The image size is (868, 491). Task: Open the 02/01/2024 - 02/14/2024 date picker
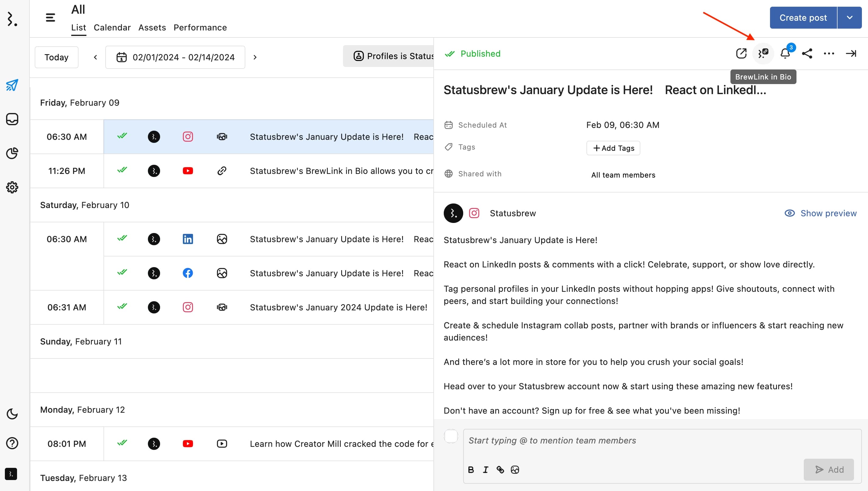pos(175,57)
